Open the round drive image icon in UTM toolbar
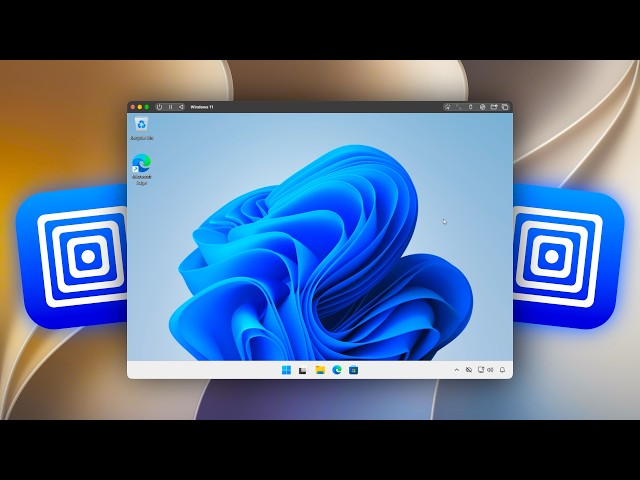The height and width of the screenshot is (480, 640). coord(482,107)
